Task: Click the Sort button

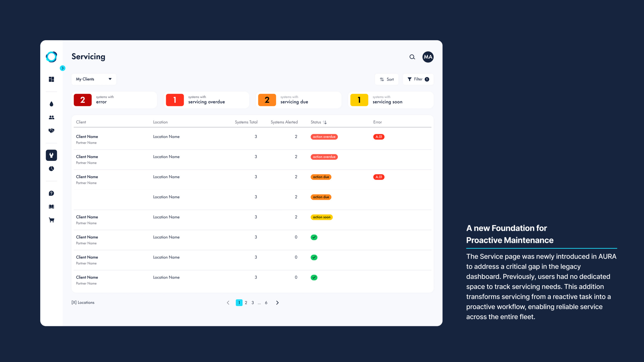Action: coord(387,79)
